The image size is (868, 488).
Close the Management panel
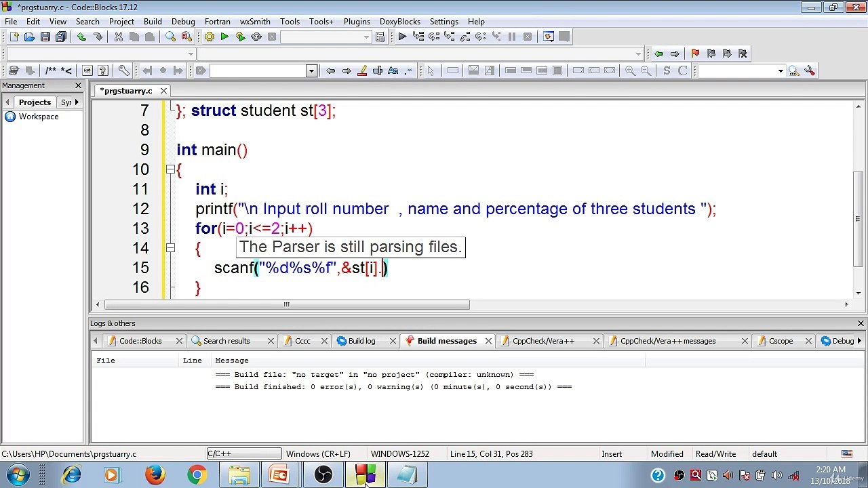pos(78,85)
